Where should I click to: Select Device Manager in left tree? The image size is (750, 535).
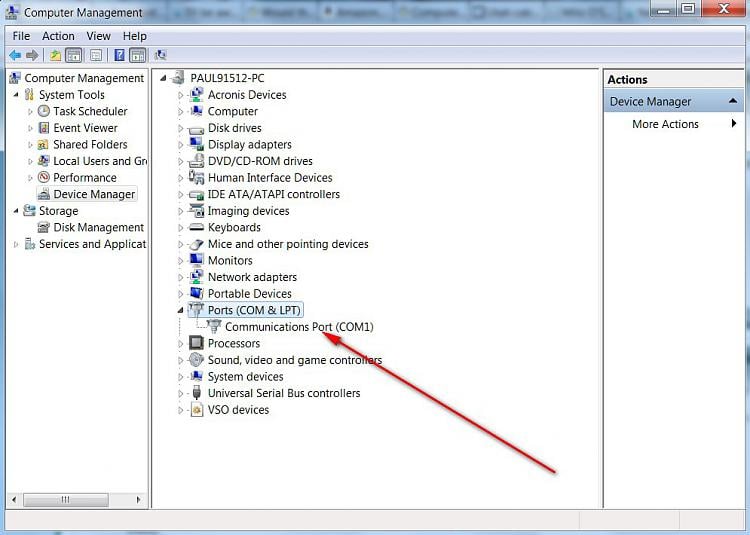94,194
